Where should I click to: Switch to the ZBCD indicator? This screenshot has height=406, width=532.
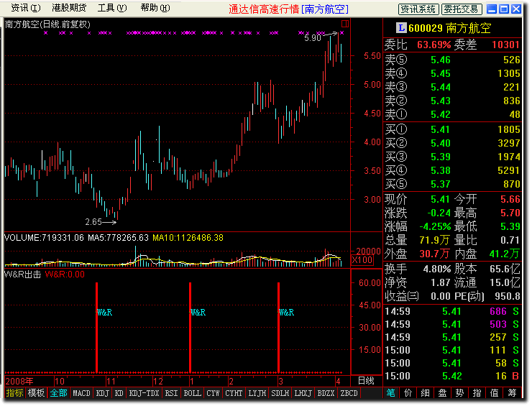[349, 393]
